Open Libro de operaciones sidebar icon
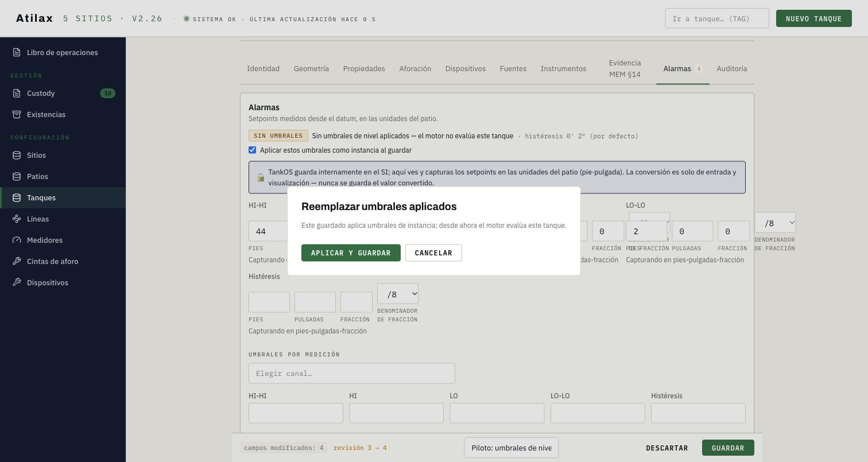Image resolution: width=868 pixels, height=462 pixels. point(17,52)
